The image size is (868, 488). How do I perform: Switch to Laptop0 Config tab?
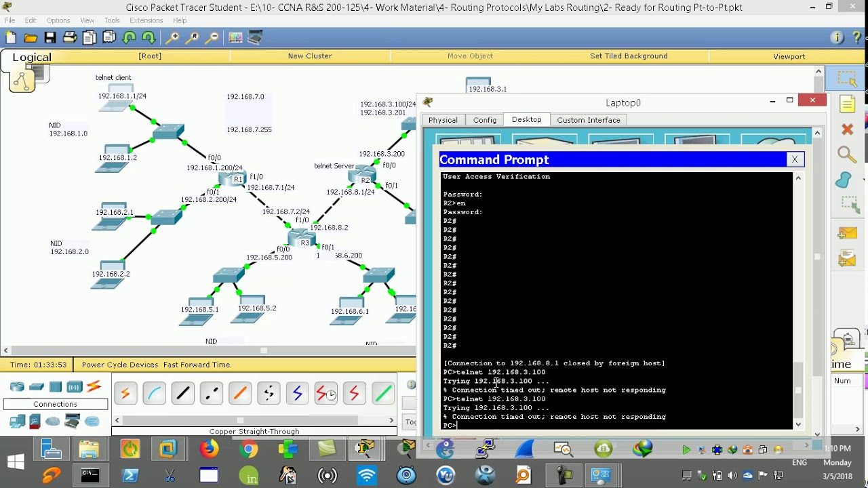[485, 120]
